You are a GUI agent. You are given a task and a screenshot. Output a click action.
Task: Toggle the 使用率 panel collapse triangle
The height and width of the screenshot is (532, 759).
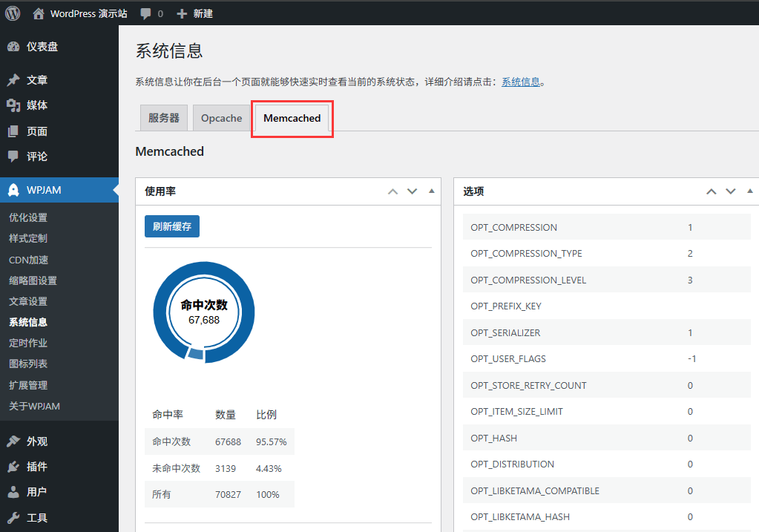point(432,191)
